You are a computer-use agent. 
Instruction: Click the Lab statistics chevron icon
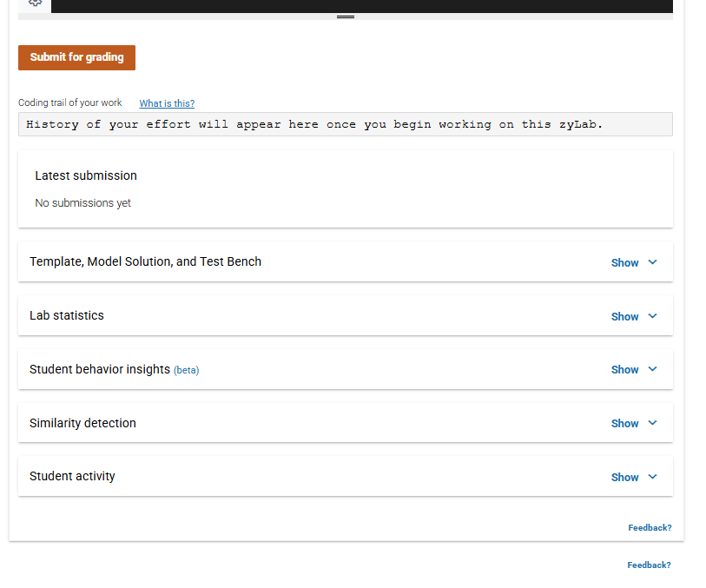(x=652, y=316)
